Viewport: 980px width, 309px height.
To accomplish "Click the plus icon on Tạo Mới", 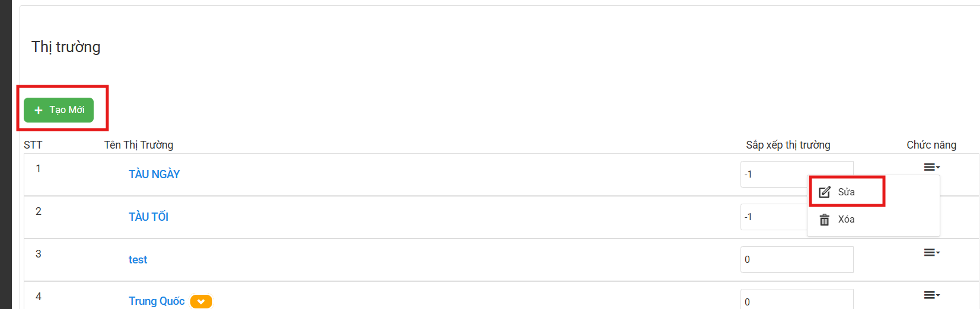I will point(39,110).
